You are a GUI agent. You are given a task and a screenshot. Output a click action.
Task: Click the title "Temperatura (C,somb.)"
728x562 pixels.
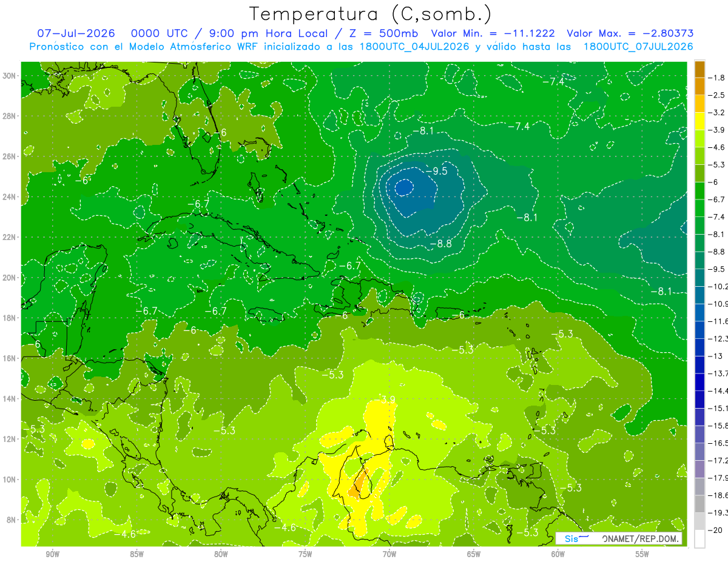coord(371,15)
